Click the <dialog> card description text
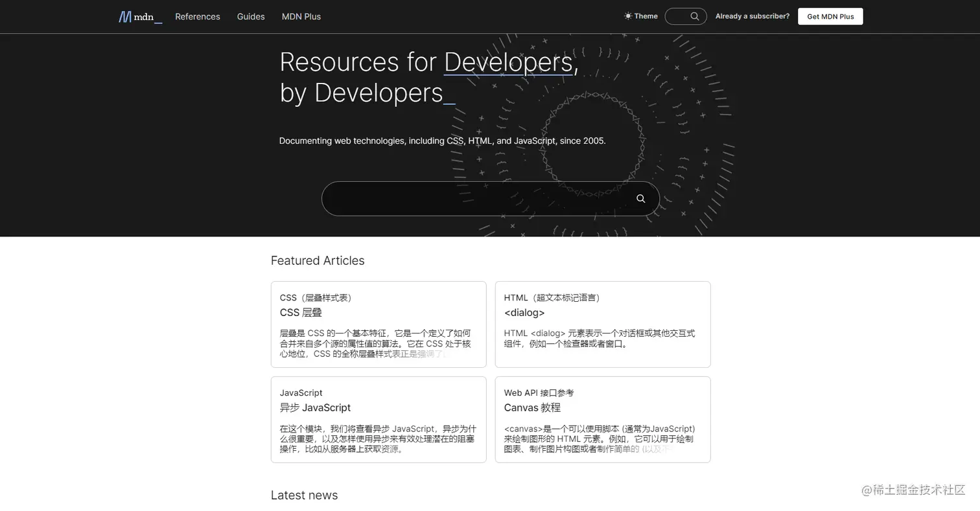The image size is (980, 511). click(x=600, y=338)
